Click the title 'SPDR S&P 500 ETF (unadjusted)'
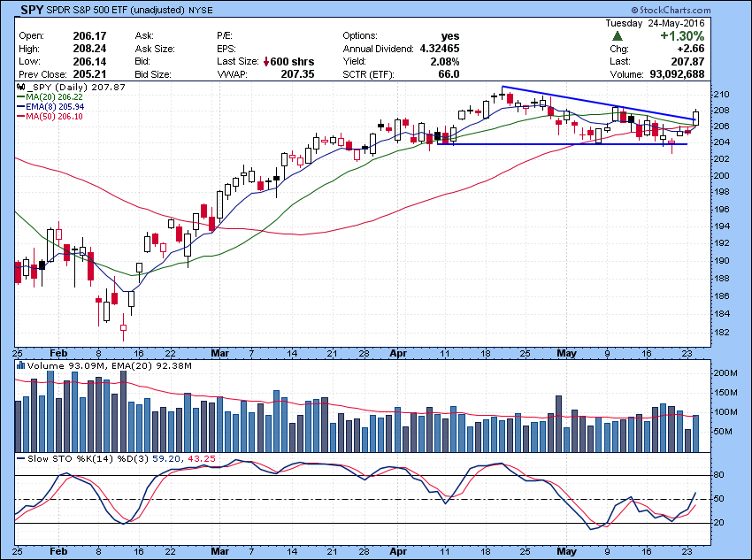 coord(116,10)
